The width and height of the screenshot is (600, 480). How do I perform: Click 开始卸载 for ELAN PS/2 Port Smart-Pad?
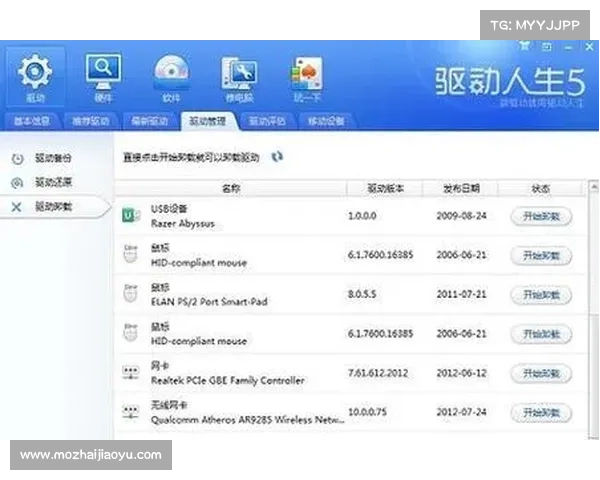[x=541, y=295]
